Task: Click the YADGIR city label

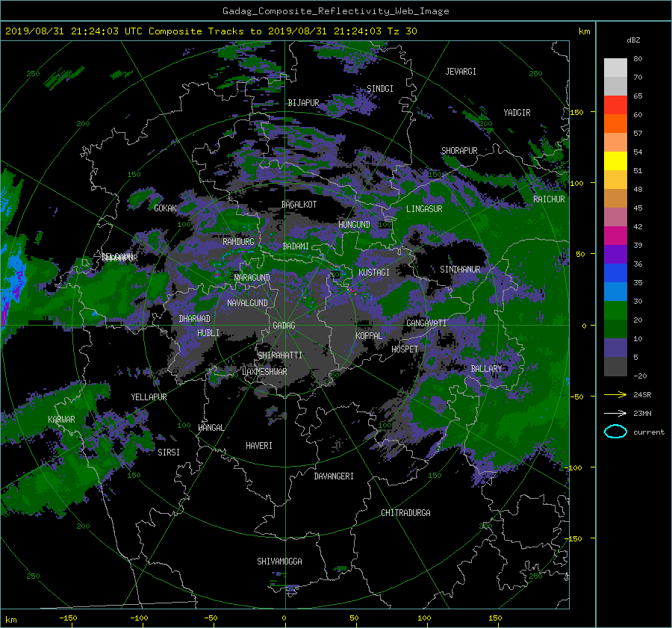Action: 517,113
